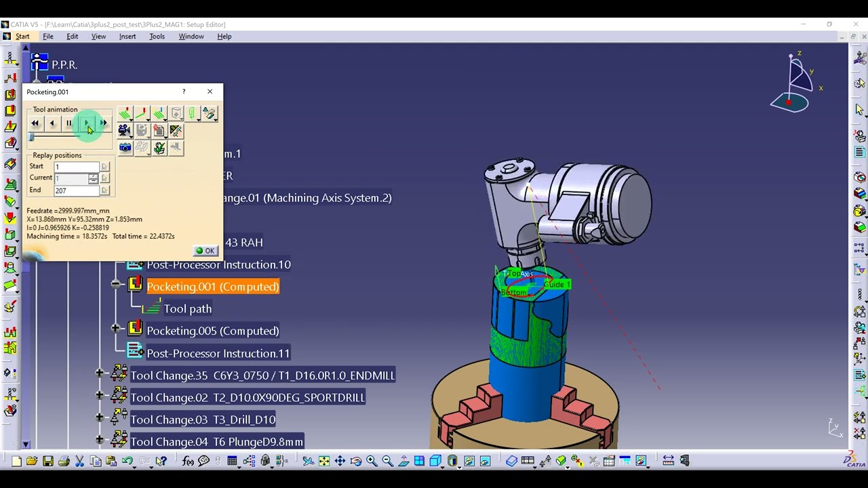Viewport: 868px width, 488px height.
Task: Click the Zoom Out icon
Action: pyautogui.click(x=387, y=462)
